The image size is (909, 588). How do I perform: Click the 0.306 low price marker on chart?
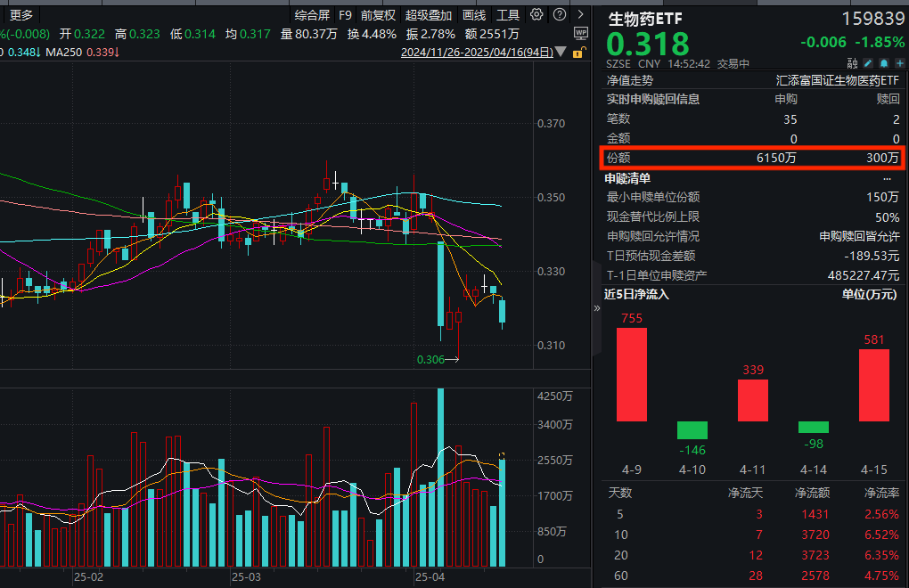tap(430, 360)
